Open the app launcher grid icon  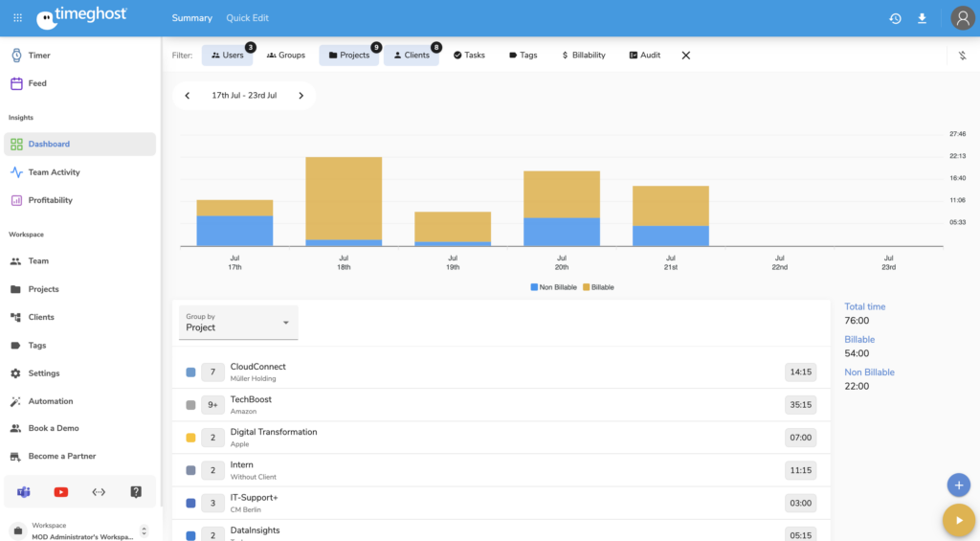click(17, 18)
